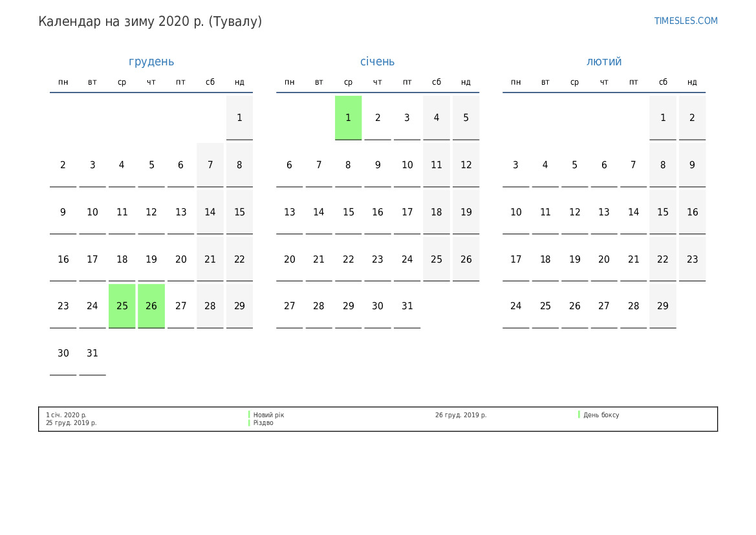Select the січень month heading
The width and height of the screenshot is (756, 535).
coord(377,61)
